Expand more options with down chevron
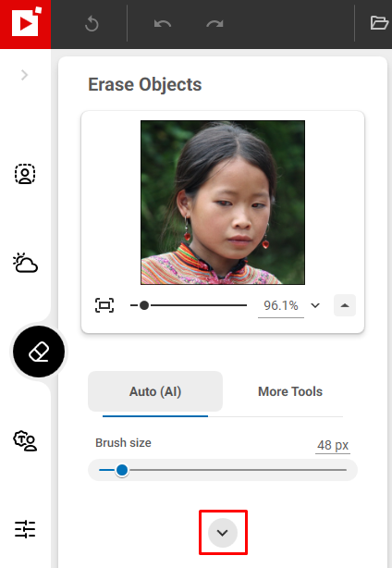Viewport: 392px width, 568px height. [223, 533]
